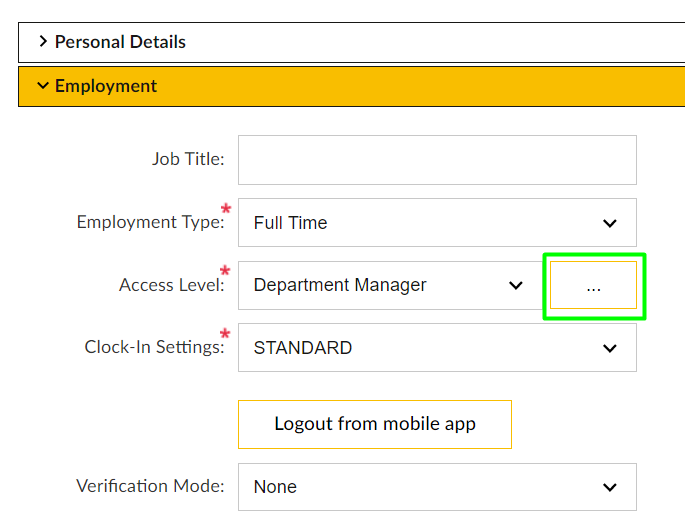Image resolution: width=685 pixels, height=524 pixels.
Task: Open the Verification Mode dropdown
Action: (437, 487)
